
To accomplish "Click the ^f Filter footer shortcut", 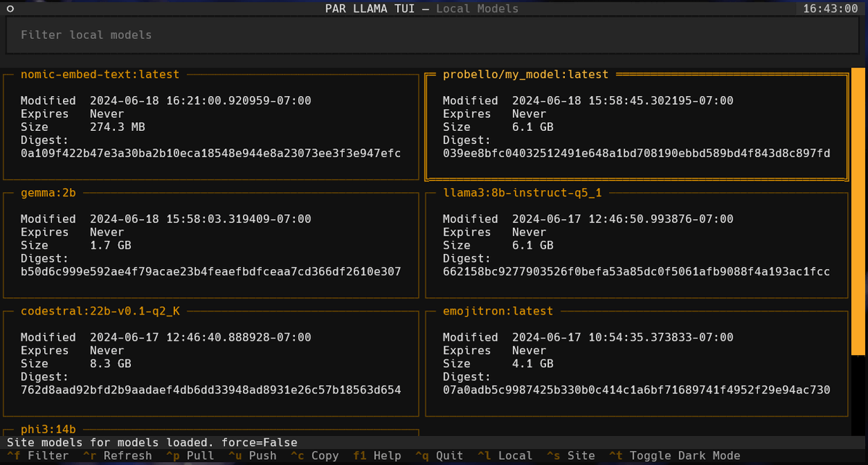I will pyautogui.click(x=38, y=456).
